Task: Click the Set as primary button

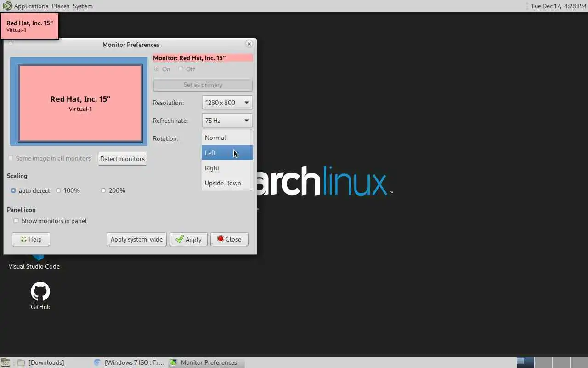Action: [x=203, y=85]
